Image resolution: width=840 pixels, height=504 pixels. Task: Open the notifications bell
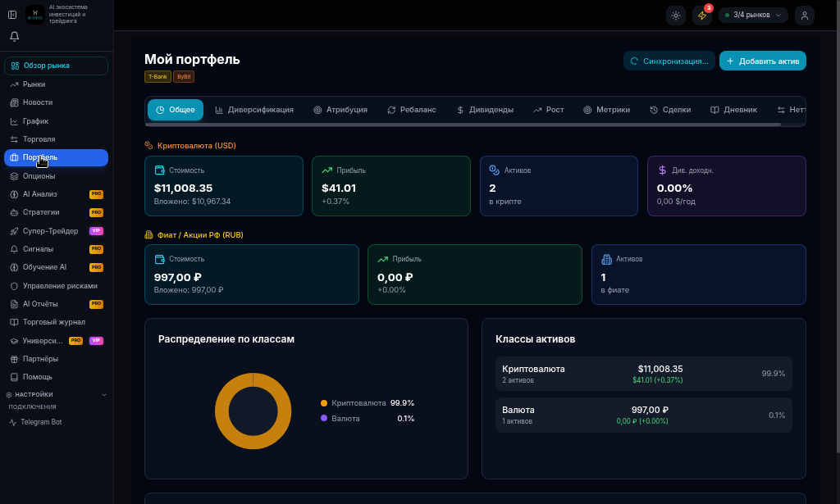(x=15, y=36)
